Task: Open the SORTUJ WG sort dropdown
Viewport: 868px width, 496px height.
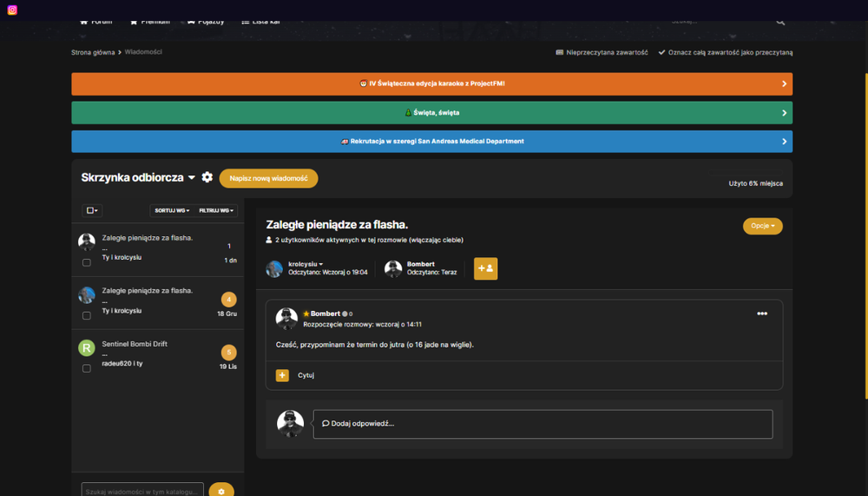Action: 172,210
